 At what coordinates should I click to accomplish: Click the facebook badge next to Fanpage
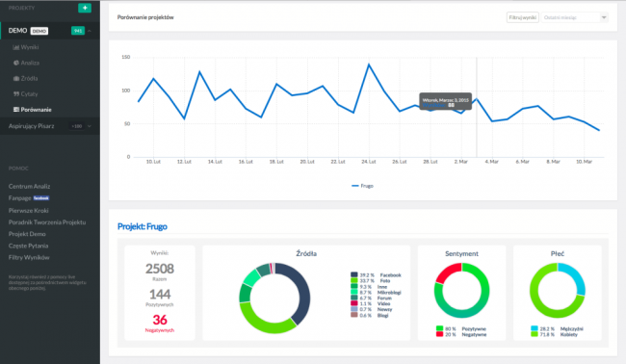point(41,198)
